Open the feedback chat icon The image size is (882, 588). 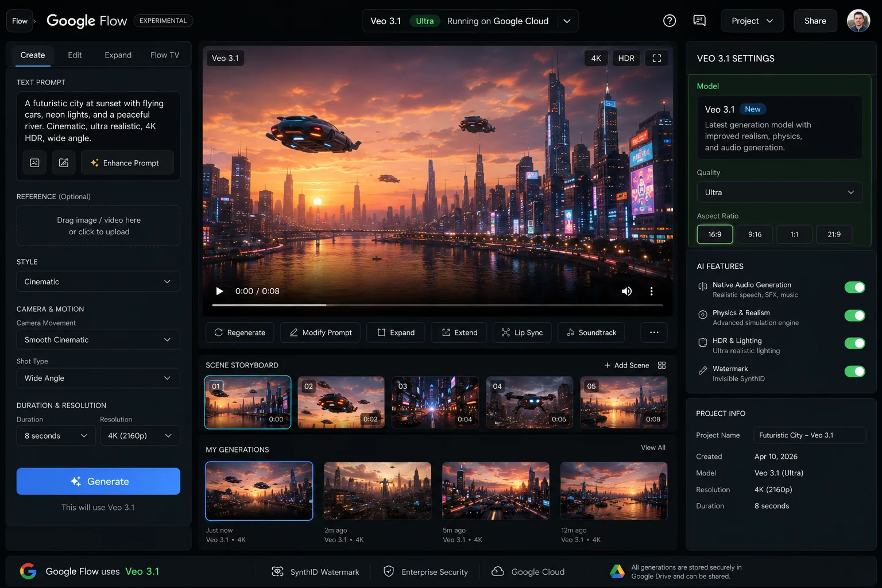pos(699,21)
